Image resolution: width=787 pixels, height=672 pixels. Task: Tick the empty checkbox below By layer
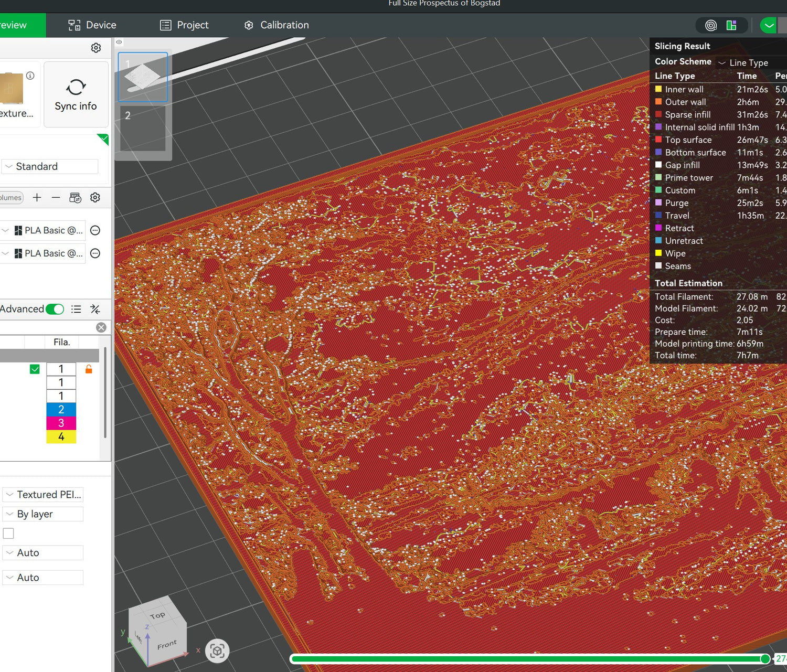click(8, 534)
